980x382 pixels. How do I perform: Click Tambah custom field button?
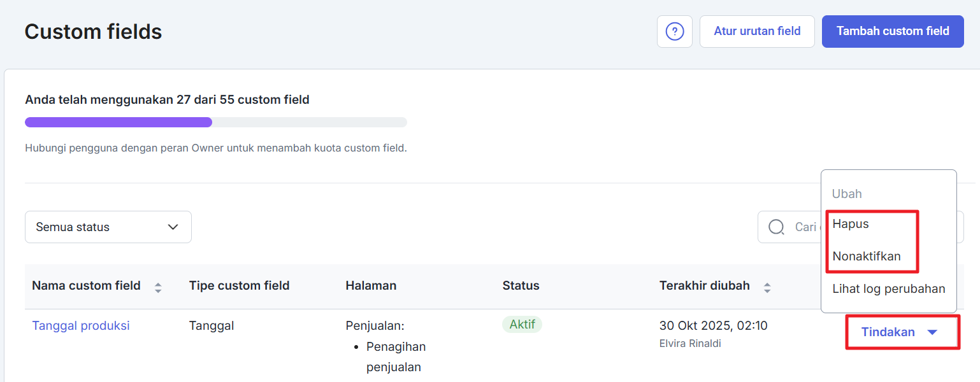coord(892,31)
